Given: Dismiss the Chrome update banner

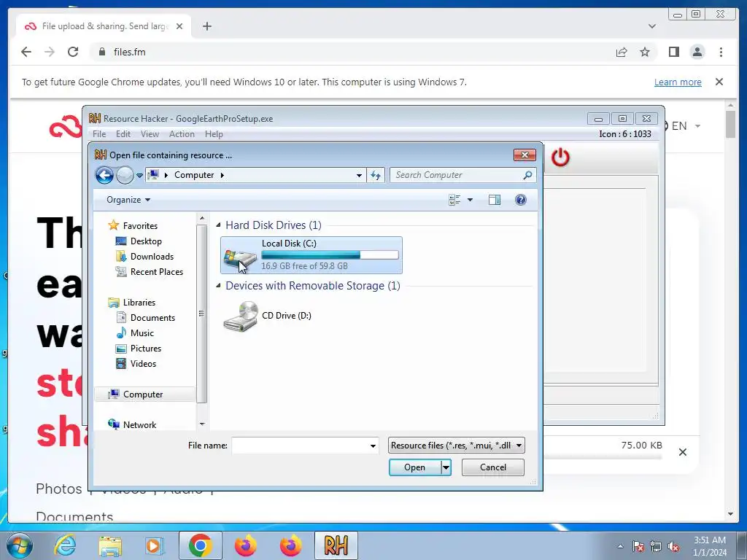Looking at the screenshot, I should click(719, 82).
